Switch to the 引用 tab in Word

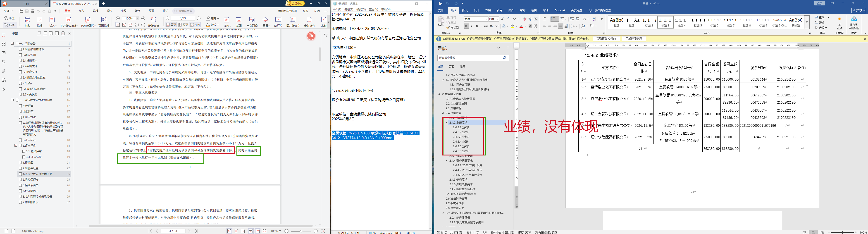coord(499,10)
